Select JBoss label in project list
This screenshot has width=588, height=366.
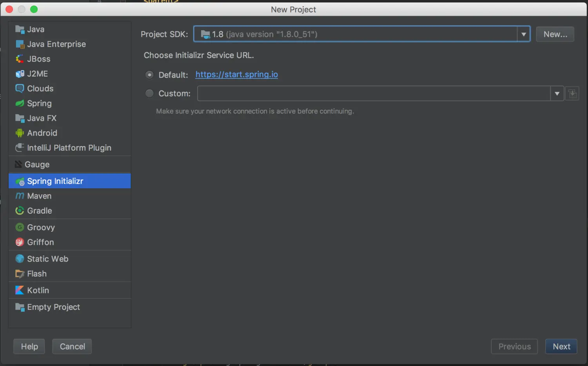point(39,59)
